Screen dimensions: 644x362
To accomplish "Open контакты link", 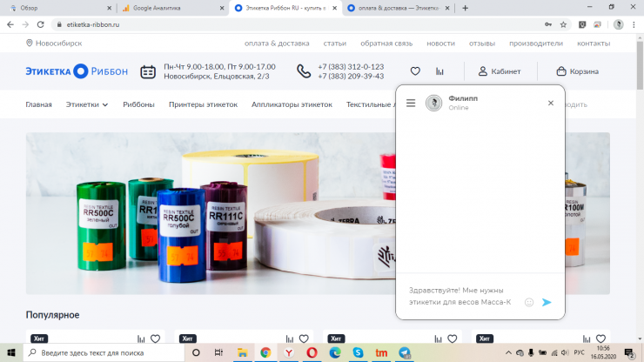I will [594, 44].
